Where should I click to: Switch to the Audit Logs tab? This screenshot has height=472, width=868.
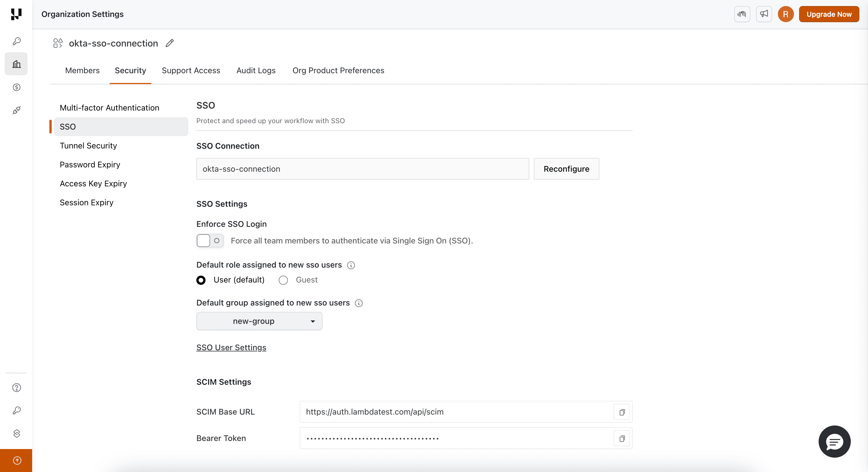tap(256, 70)
